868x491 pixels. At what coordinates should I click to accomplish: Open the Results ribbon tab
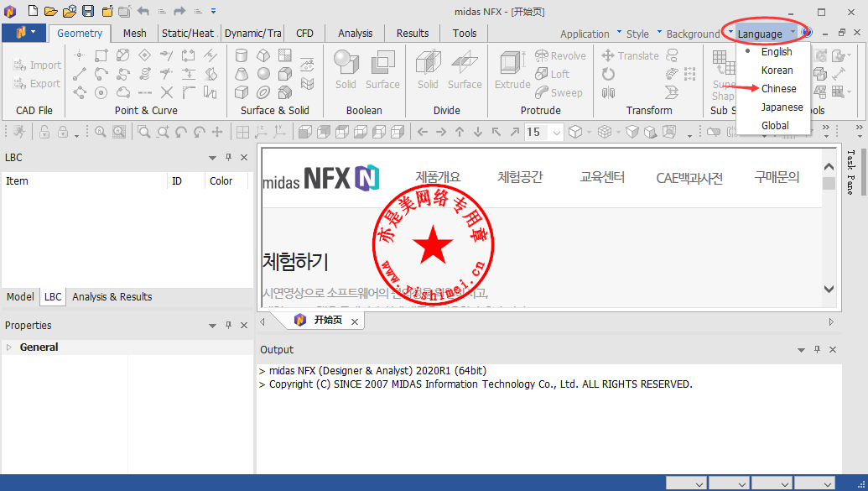click(413, 34)
